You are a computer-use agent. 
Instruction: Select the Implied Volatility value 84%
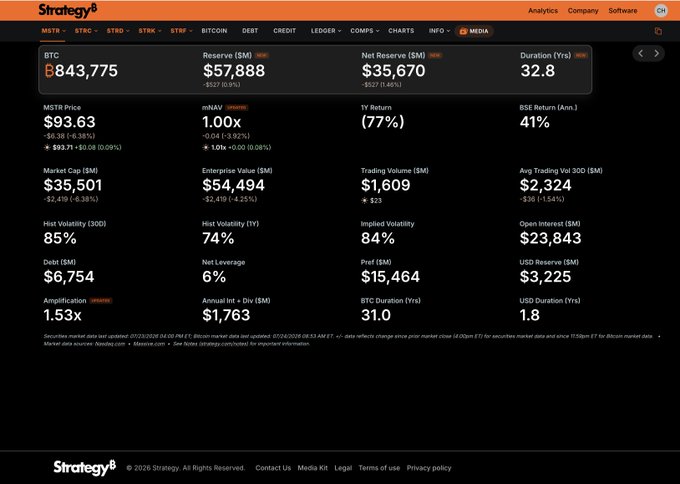[x=378, y=238]
